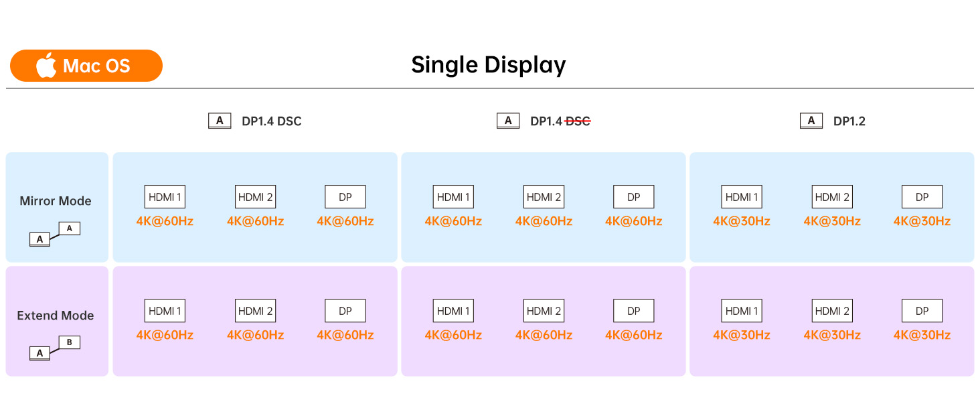Click the DP1.2 column header text
980x402 pixels.
tap(849, 121)
